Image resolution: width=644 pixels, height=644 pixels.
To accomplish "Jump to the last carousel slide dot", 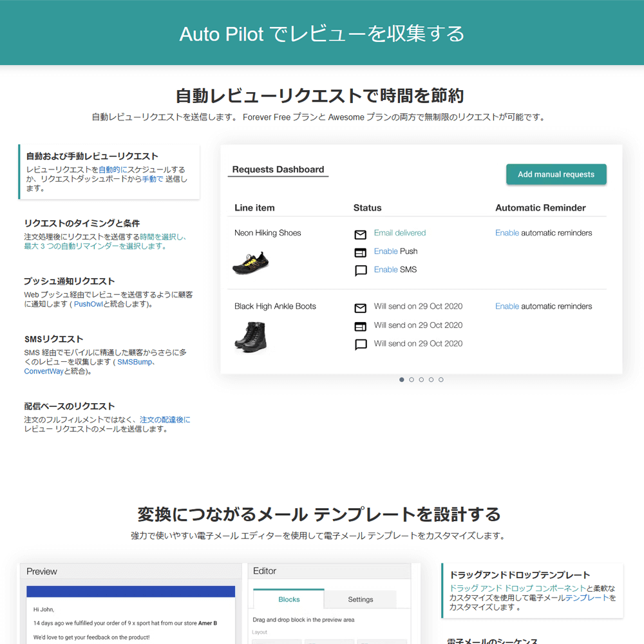I will click(x=441, y=380).
